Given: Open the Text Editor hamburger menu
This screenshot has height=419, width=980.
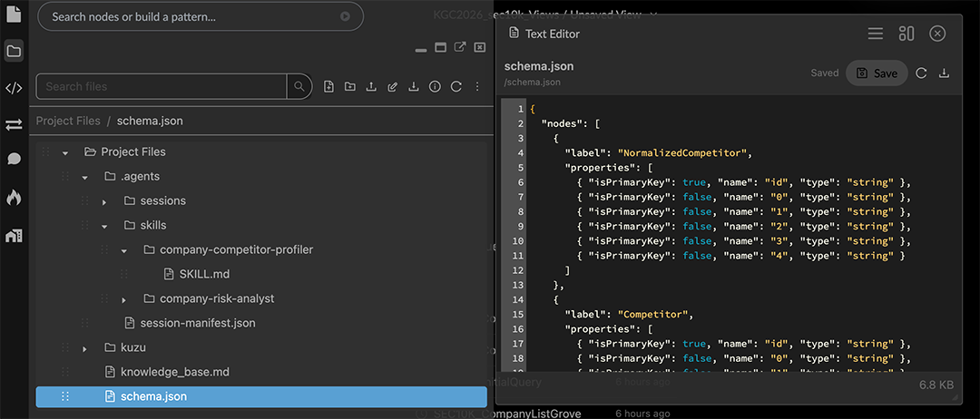Looking at the screenshot, I should coord(876,34).
